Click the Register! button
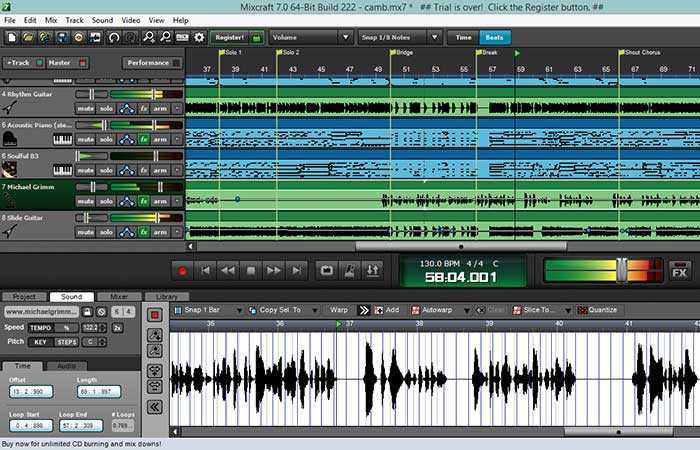The width and height of the screenshot is (700, 450). click(x=237, y=38)
